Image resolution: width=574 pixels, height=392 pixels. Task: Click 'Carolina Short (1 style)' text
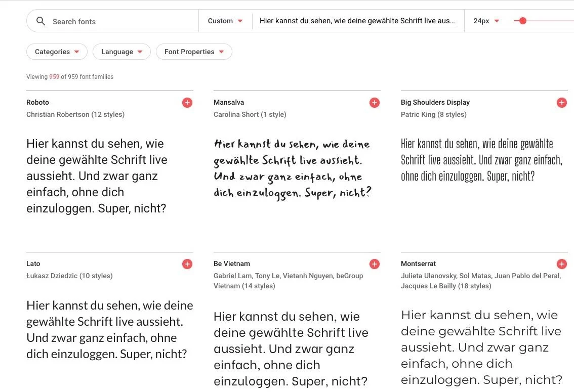(x=250, y=114)
